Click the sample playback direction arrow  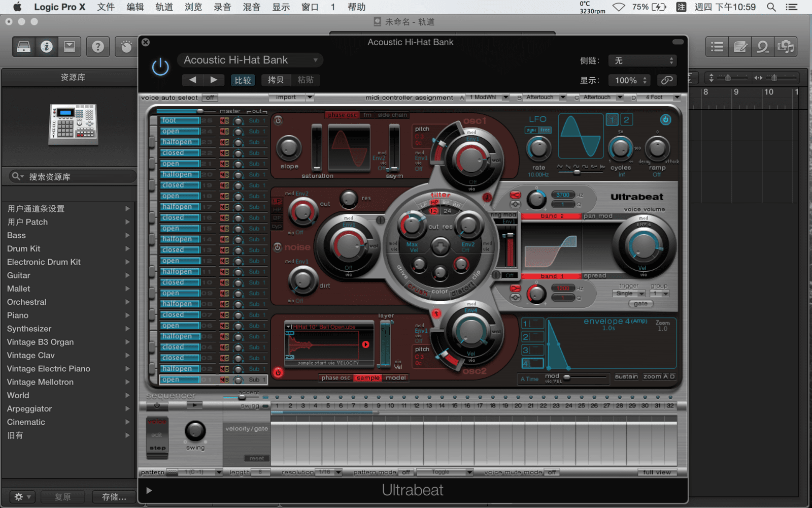click(x=365, y=344)
